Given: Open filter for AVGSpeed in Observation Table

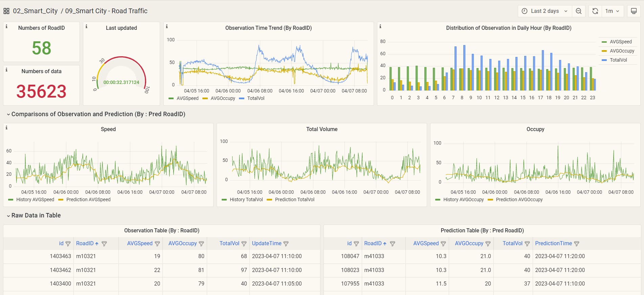Looking at the screenshot, I should (157, 244).
